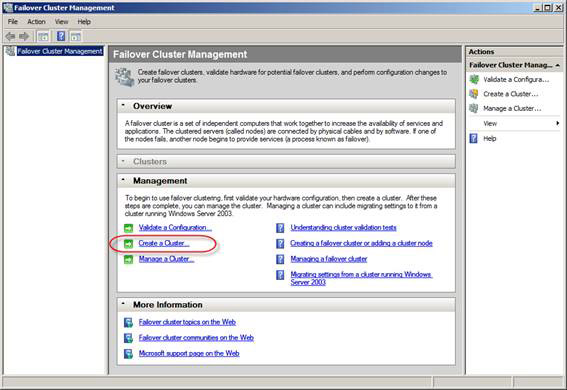Maximize the Failover Cluster Management window
This screenshot has width=567, height=390.
547,8
